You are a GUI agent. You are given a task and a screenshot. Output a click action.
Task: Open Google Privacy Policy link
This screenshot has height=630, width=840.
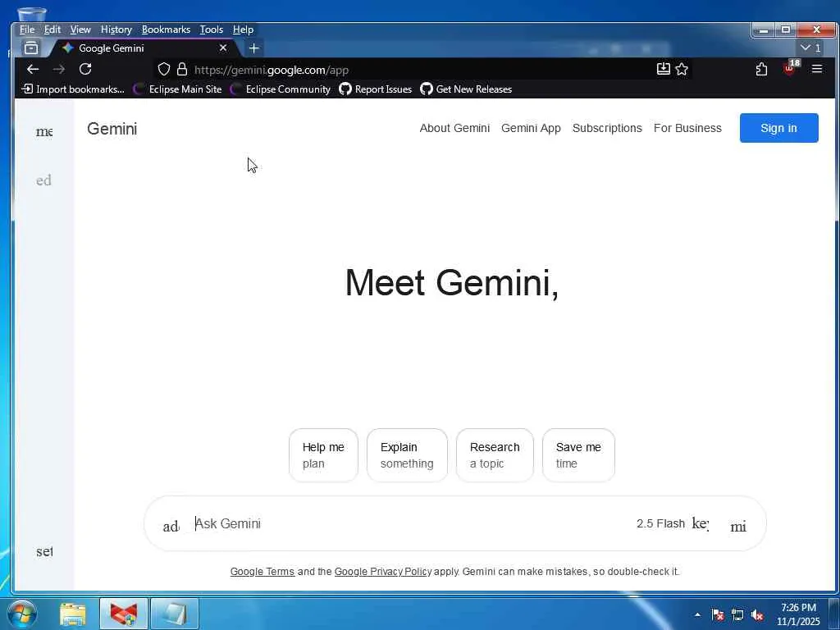(x=383, y=572)
